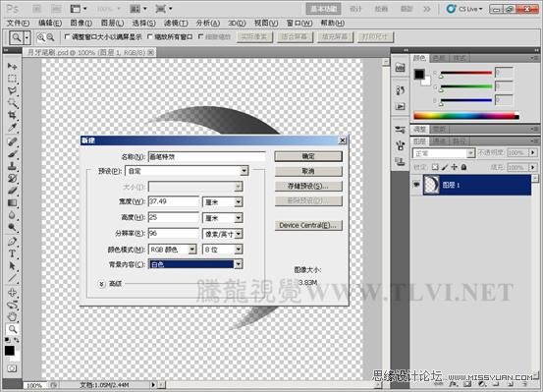Toggle lock image pixels brush icon
This screenshot has width=543, height=392.
click(x=445, y=167)
